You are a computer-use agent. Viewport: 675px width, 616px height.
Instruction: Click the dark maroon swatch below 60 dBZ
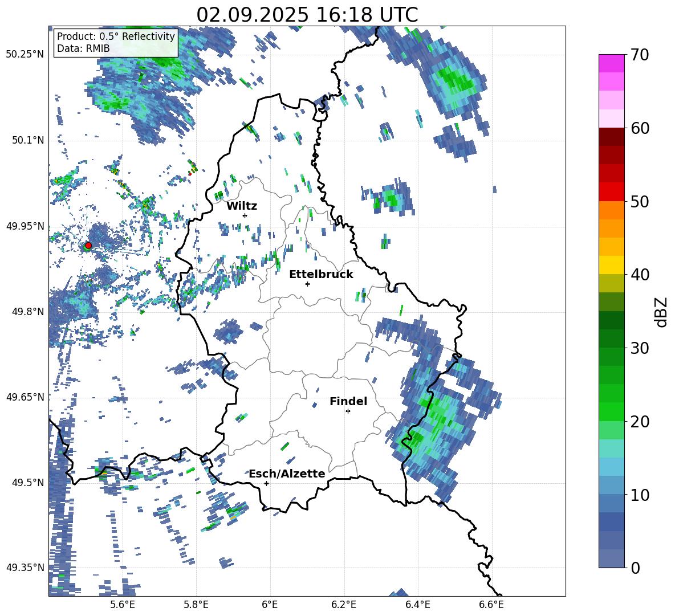point(611,137)
